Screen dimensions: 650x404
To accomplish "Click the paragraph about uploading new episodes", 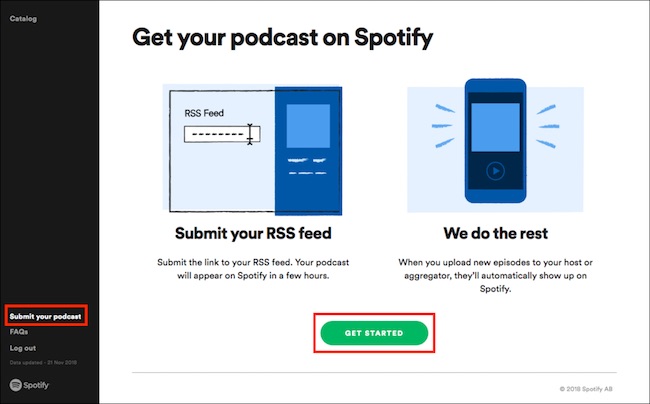I will pyautogui.click(x=494, y=274).
